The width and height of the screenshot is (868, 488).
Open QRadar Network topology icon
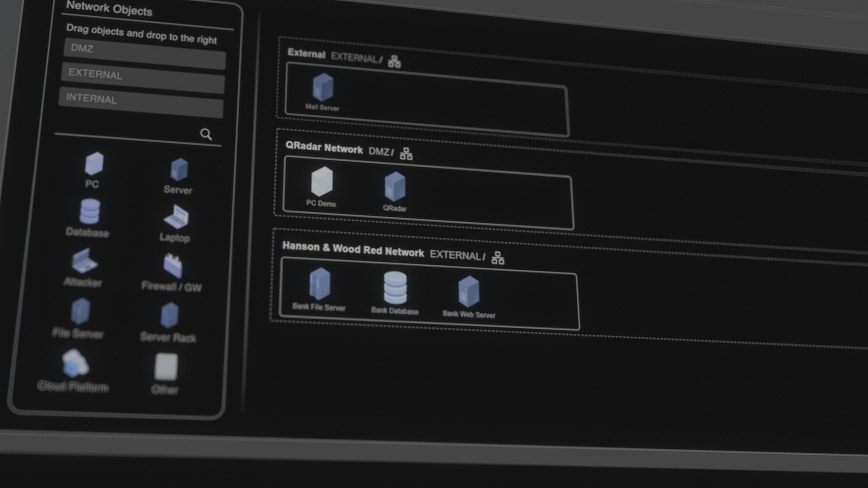(406, 154)
